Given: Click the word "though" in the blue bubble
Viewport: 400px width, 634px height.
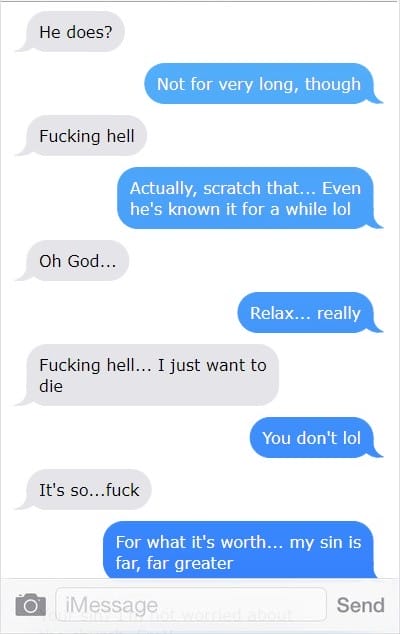Looking at the screenshot, I should coord(332,85).
